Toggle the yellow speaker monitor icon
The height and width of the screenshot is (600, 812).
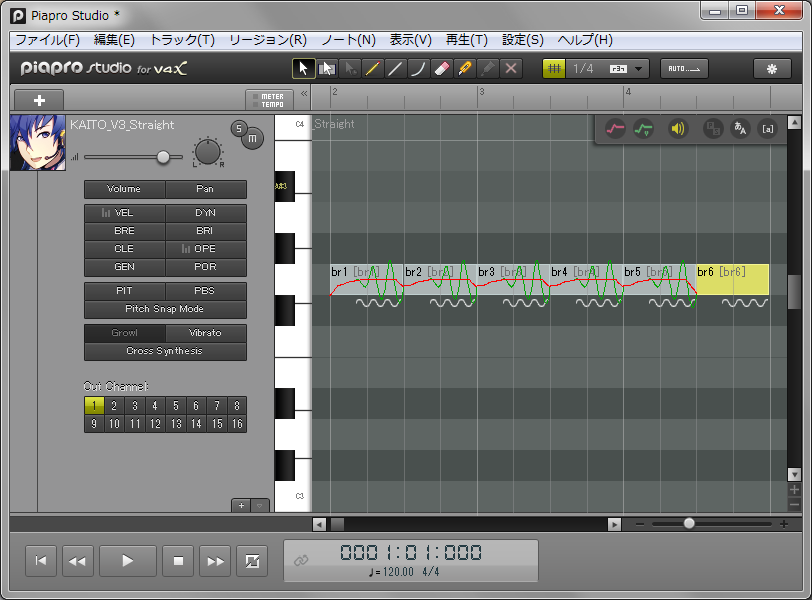(677, 128)
